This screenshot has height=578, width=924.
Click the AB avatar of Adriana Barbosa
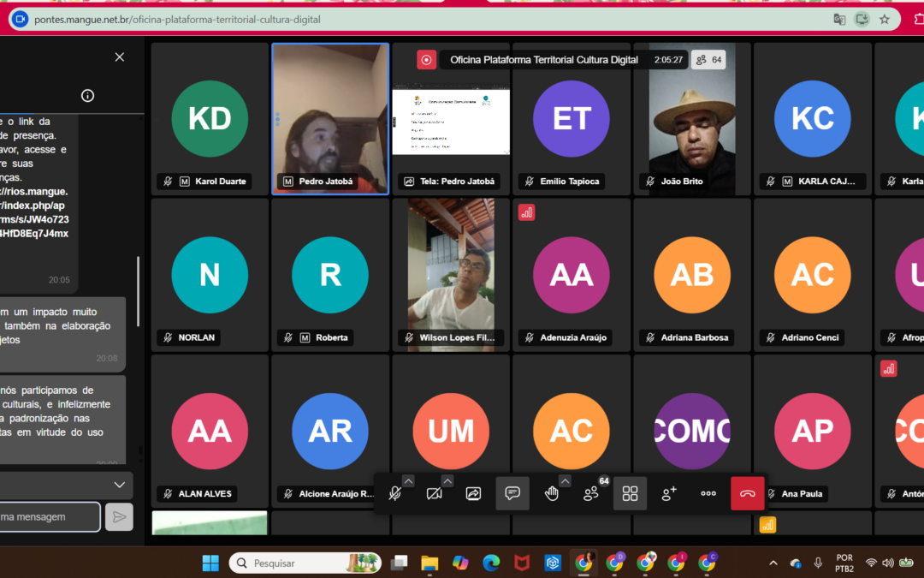pos(692,275)
